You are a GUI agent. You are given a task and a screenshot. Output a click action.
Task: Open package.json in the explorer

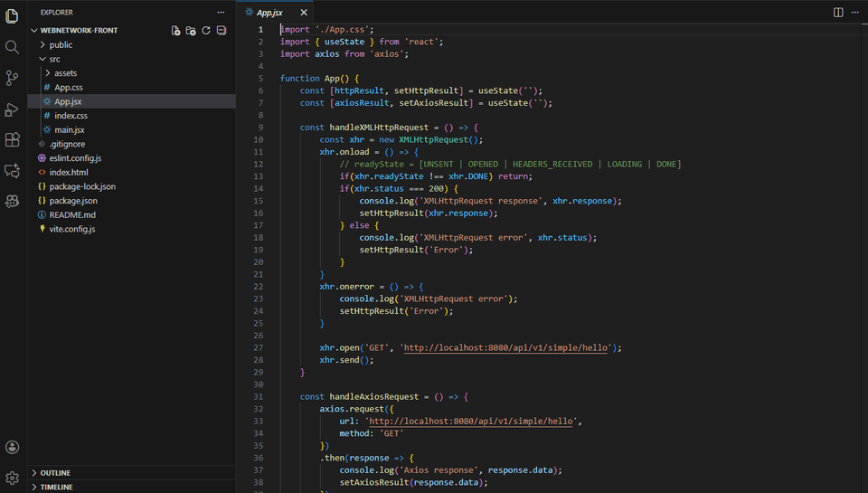(73, 201)
